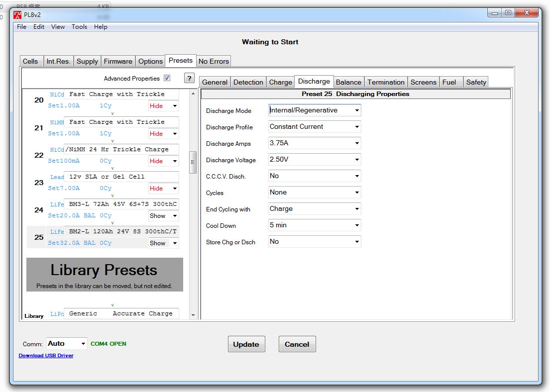Open the Tools menu
Image resolution: width=550 pixels, height=392 pixels.
[79, 27]
